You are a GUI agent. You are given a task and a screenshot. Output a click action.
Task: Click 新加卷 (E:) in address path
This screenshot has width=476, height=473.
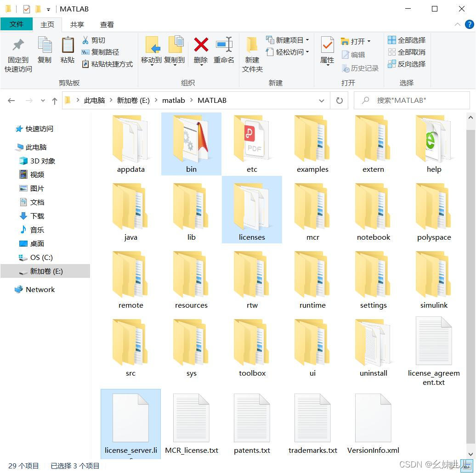pyautogui.click(x=133, y=101)
